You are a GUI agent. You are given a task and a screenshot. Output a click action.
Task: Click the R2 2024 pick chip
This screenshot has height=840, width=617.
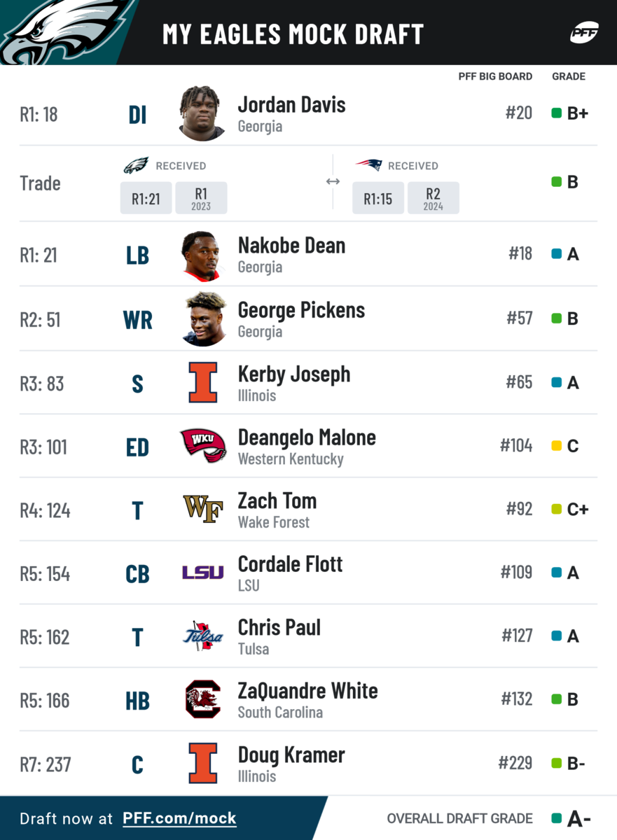433,198
